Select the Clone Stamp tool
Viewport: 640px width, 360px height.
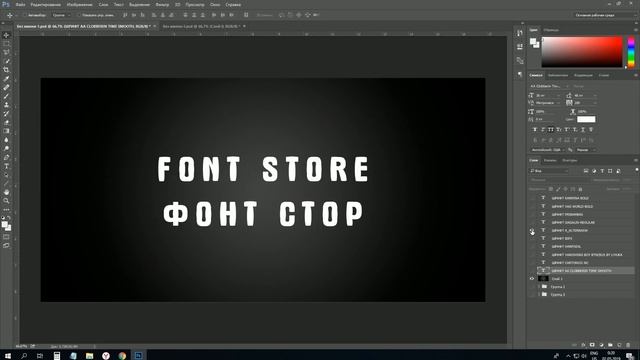point(6,105)
